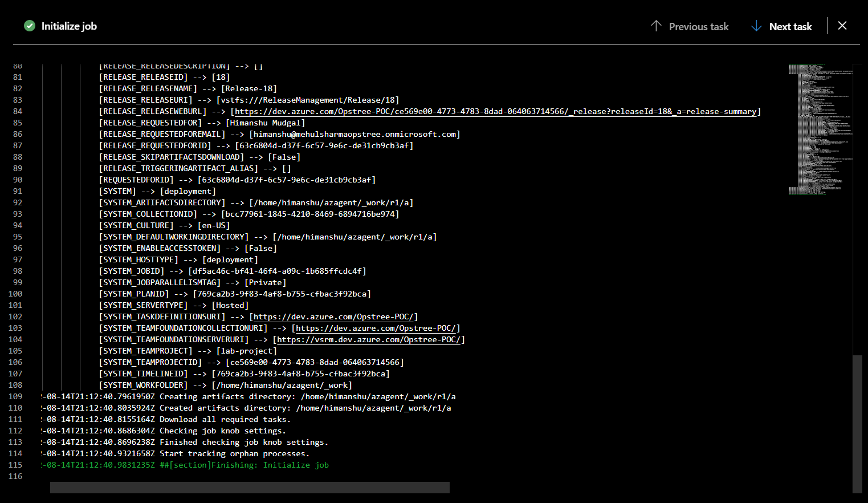Click the SYSTEM_TEAMPROJECTID line
Screen dimensions: 868x503
tap(251, 362)
